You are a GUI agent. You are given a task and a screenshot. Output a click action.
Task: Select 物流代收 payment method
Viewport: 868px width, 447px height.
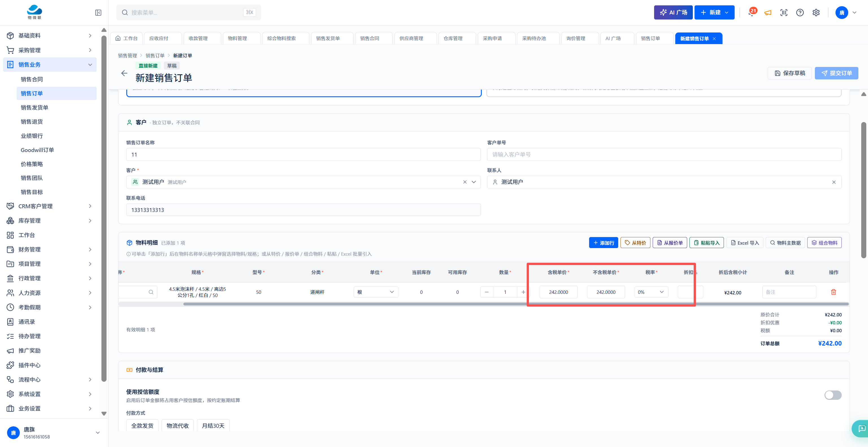[177, 426]
